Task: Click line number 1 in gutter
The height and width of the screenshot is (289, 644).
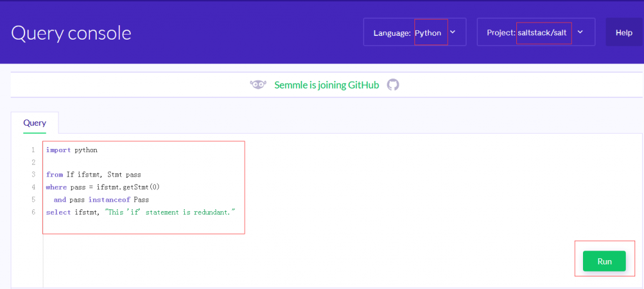Action: 33,150
